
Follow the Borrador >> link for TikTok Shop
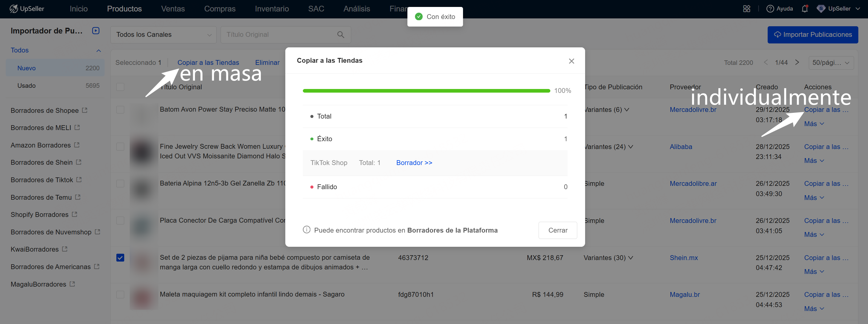(414, 163)
